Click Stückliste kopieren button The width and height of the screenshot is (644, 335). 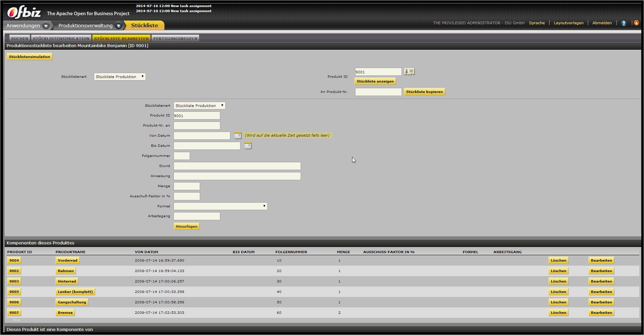pos(424,92)
